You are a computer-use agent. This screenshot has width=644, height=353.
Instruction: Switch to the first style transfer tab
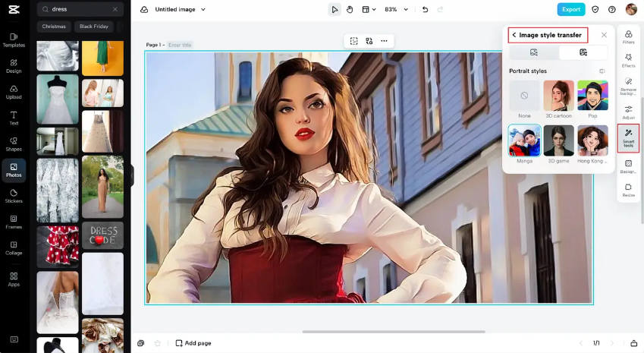(534, 52)
